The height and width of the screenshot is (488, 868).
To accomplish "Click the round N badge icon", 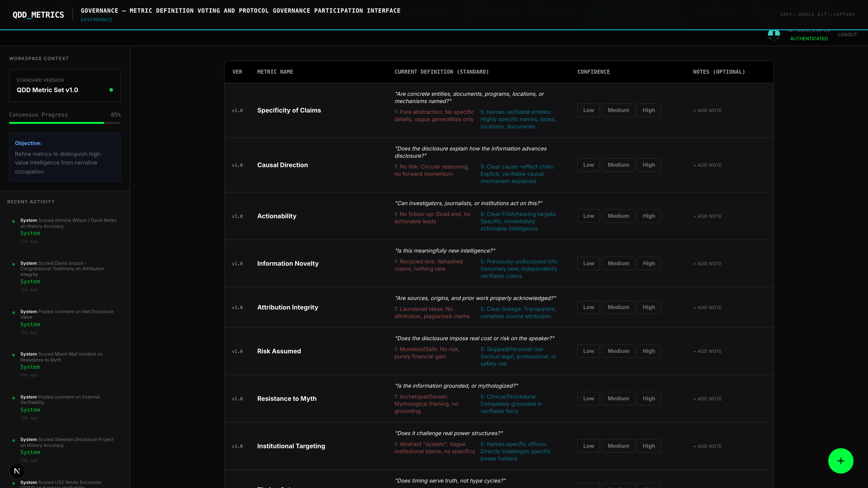I will [x=17, y=471].
